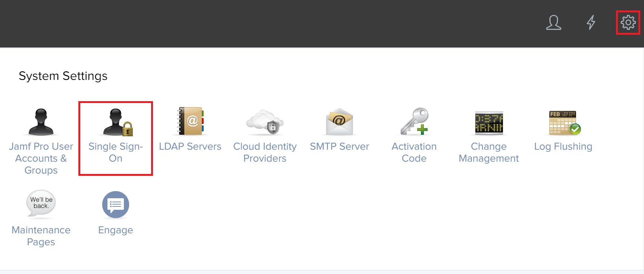Viewport: 644px width, 274px height.
Task: Open the Activation Code key icon
Action: pyautogui.click(x=414, y=121)
